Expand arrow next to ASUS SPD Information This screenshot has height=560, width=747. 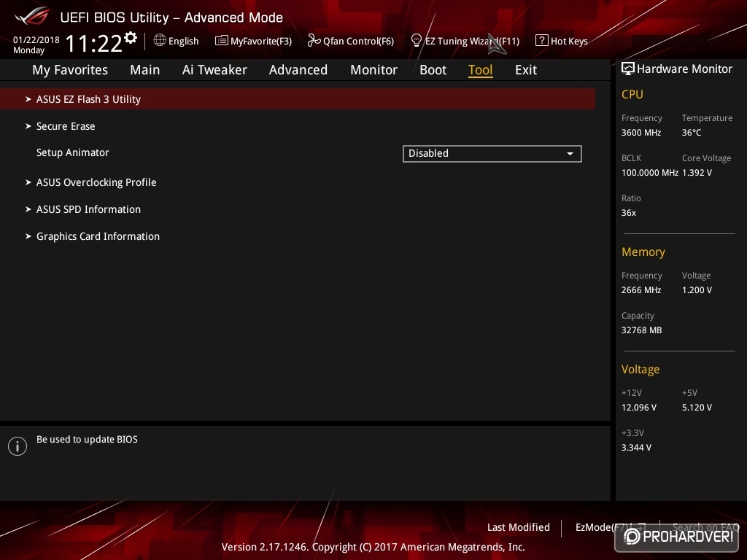coord(28,209)
